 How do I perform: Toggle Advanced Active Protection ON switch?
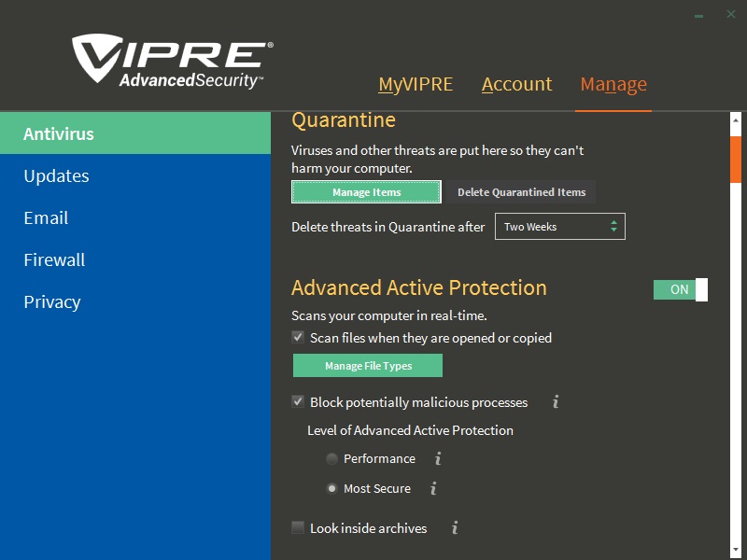(681, 289)
